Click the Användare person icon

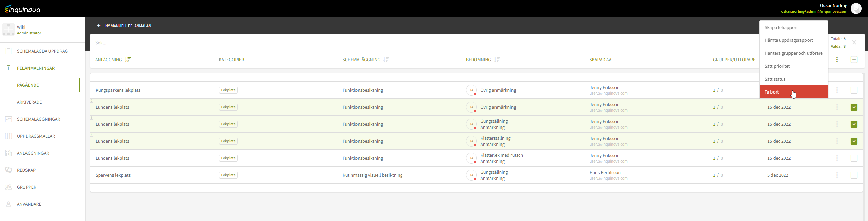coord(8,204)
